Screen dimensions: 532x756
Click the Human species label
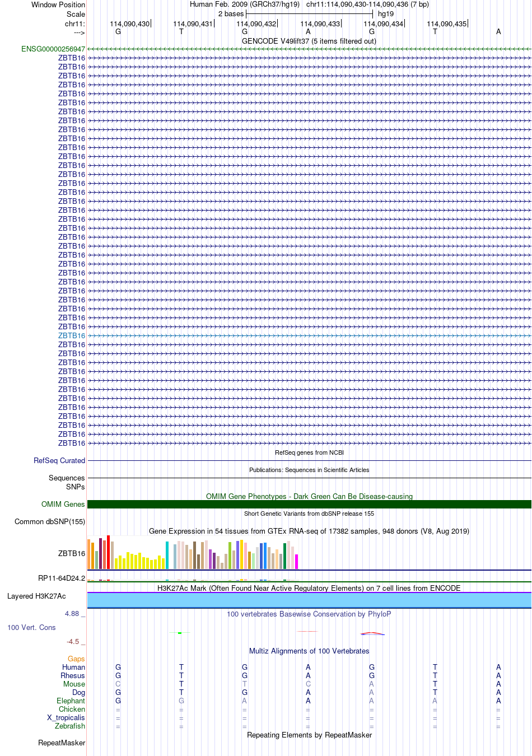click(74, 668)
